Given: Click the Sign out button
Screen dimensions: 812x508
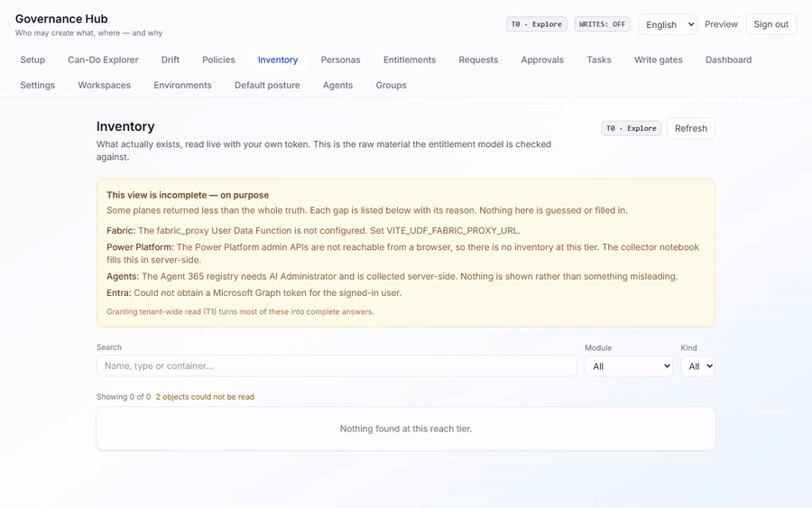Looking at the screenshot, I should pyautogui.click(x=770, y=24).
